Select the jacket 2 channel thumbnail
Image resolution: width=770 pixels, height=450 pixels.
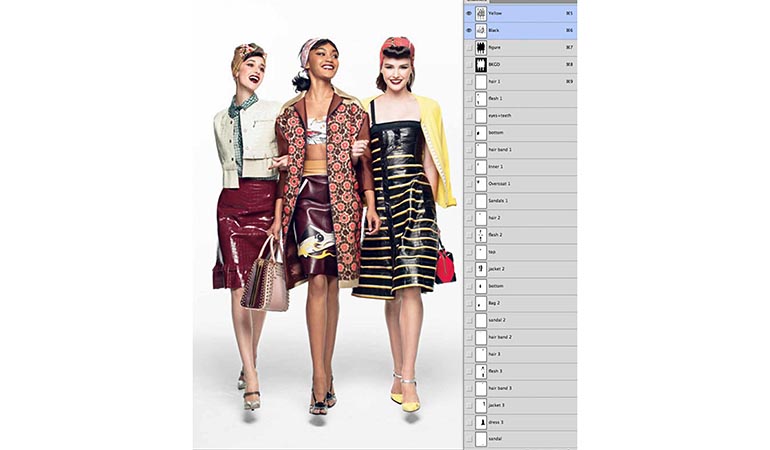coord(481,269)
